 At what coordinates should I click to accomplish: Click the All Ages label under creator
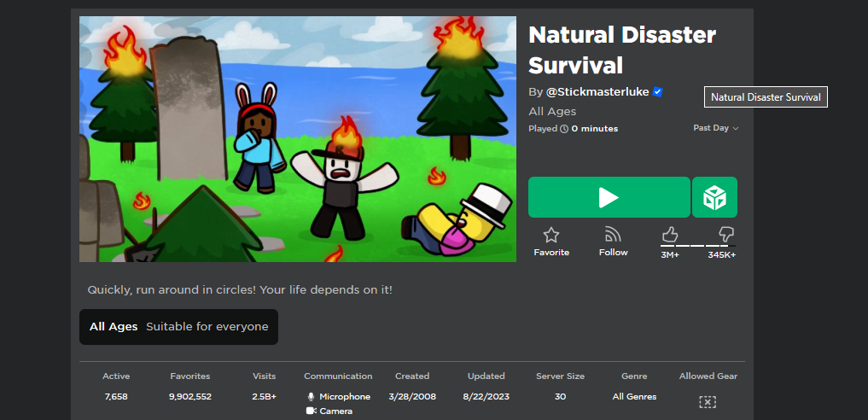click(x=552, y=111)
